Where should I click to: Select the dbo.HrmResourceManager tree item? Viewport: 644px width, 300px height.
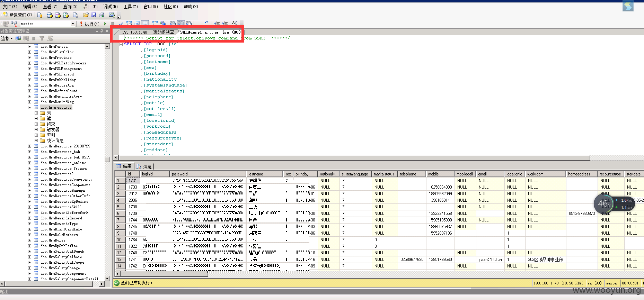pos(63,191)
